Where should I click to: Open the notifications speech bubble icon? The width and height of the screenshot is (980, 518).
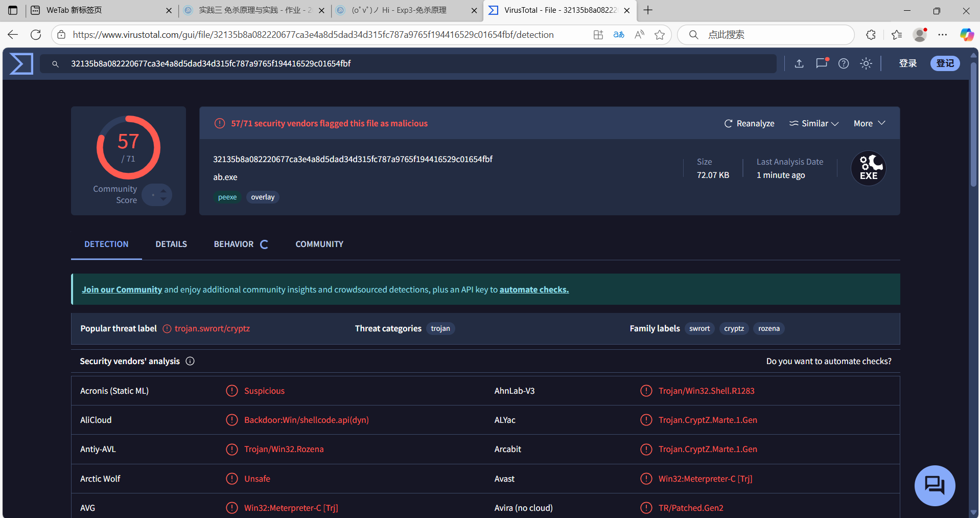[822, 63]
